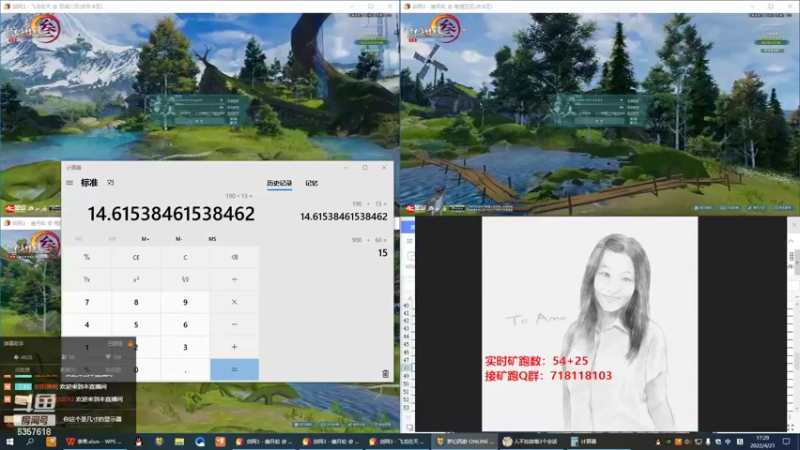Click the backspace key in Calculator
Image resolution: width=800 pixels, height=450 pixels.
234,257
